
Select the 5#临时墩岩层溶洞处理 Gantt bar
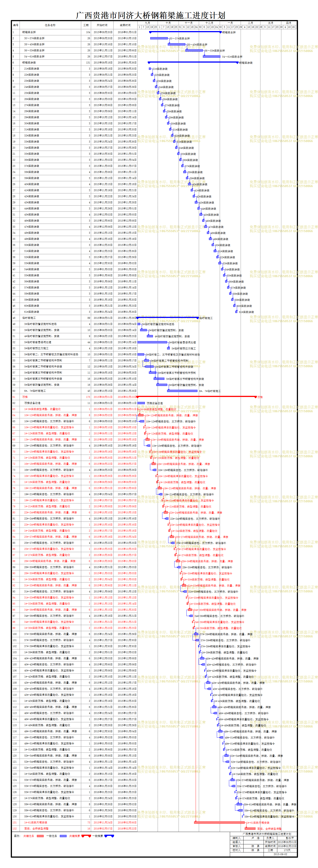tap(152, 342)
